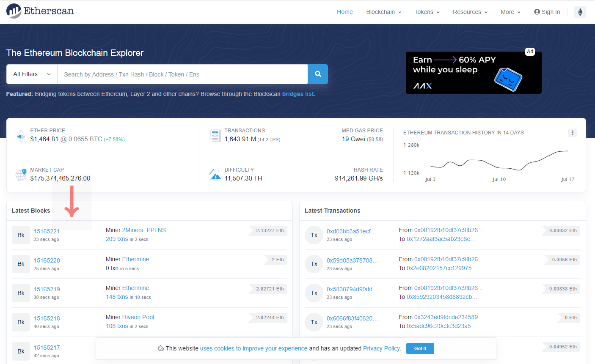Click the magnifier search button
The image size is (595, 364).
(x=318, y=74)
